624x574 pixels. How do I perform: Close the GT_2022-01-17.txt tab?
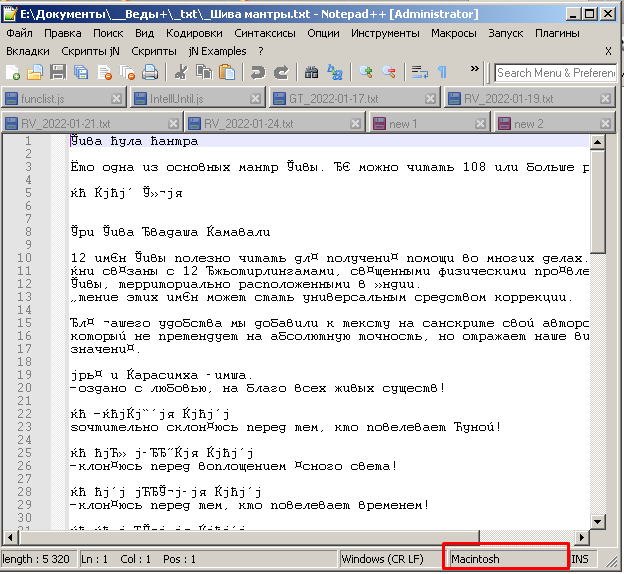[x=430, y=98]
